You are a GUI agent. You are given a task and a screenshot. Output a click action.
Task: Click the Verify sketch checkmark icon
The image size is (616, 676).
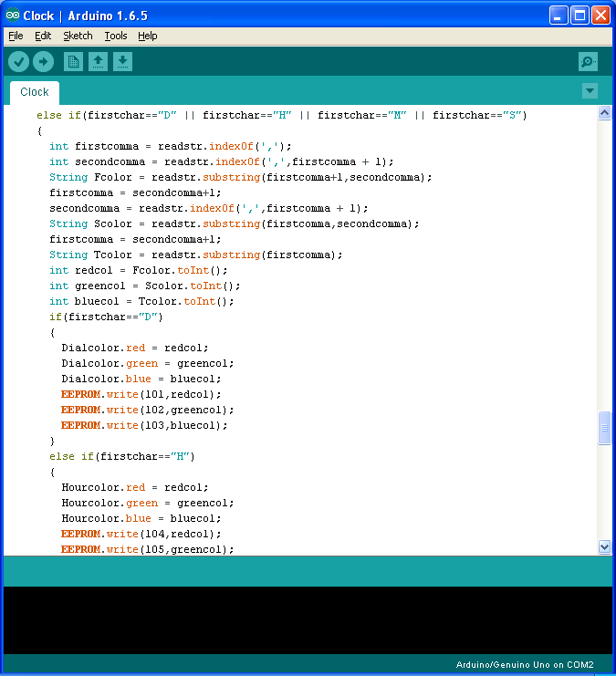click(x=19, y=61)
